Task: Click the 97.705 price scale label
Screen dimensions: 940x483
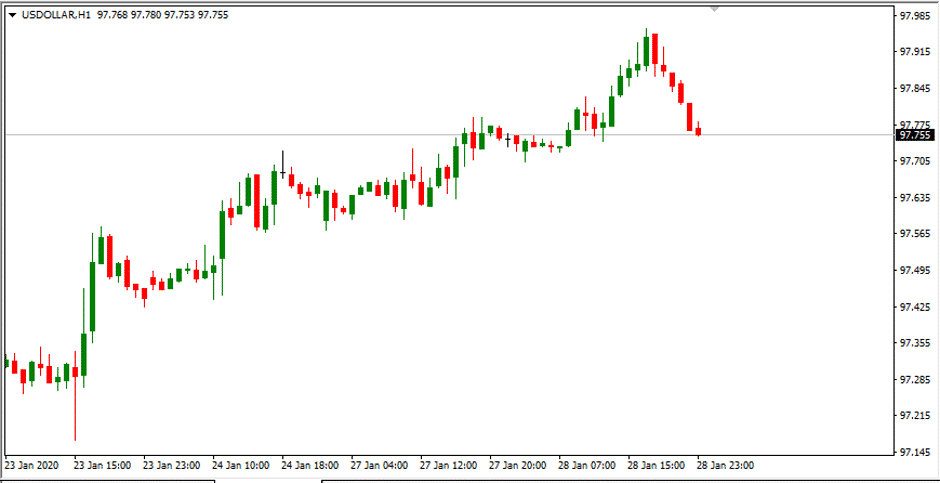Action: 915,161
